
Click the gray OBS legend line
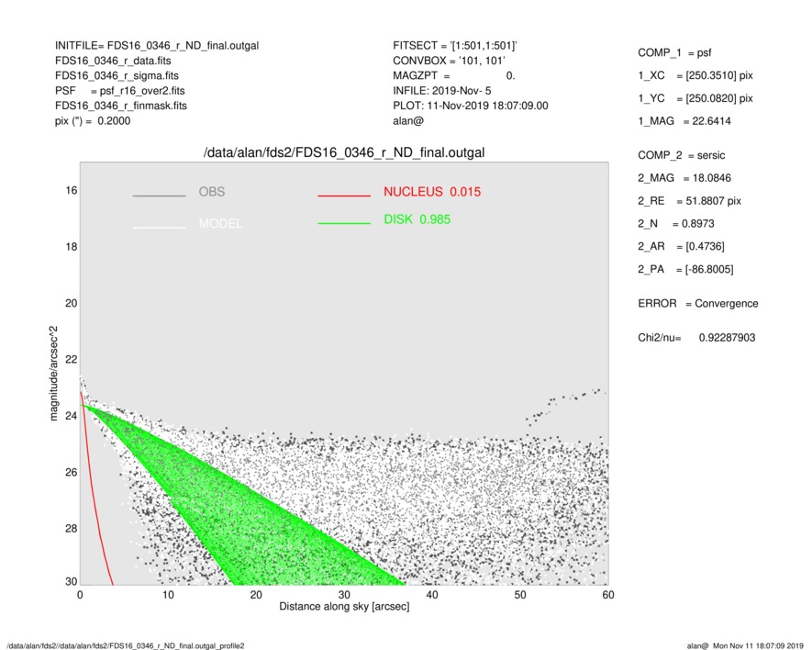click(160, 196)
